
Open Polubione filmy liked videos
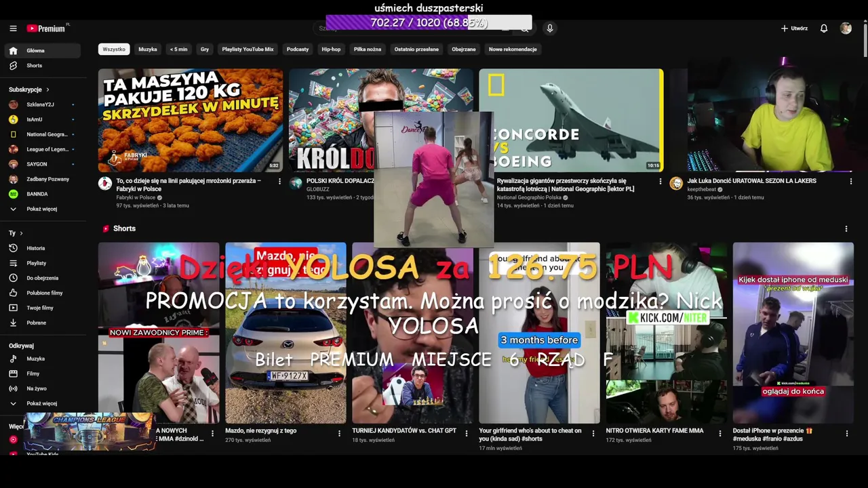[43, 293]
